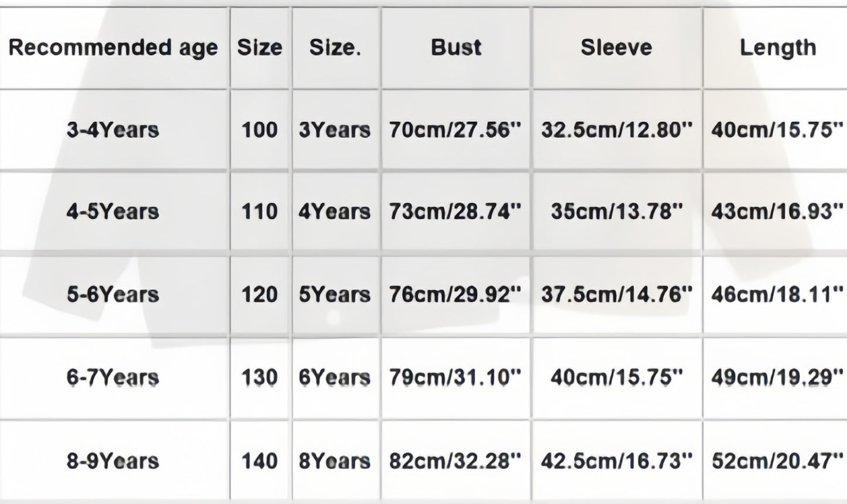
Task: Select the 8-9Years recommended age cell
Action: (x=113, y=461)
